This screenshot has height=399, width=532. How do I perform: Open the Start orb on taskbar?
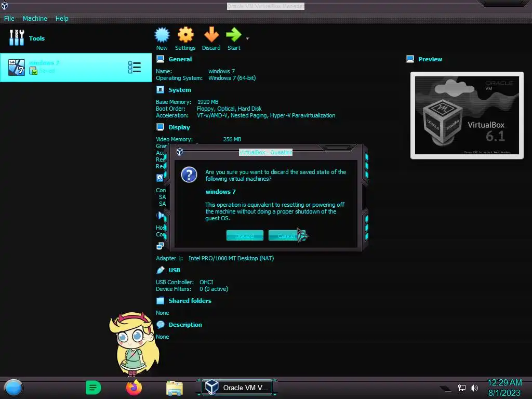pos(14,388)
